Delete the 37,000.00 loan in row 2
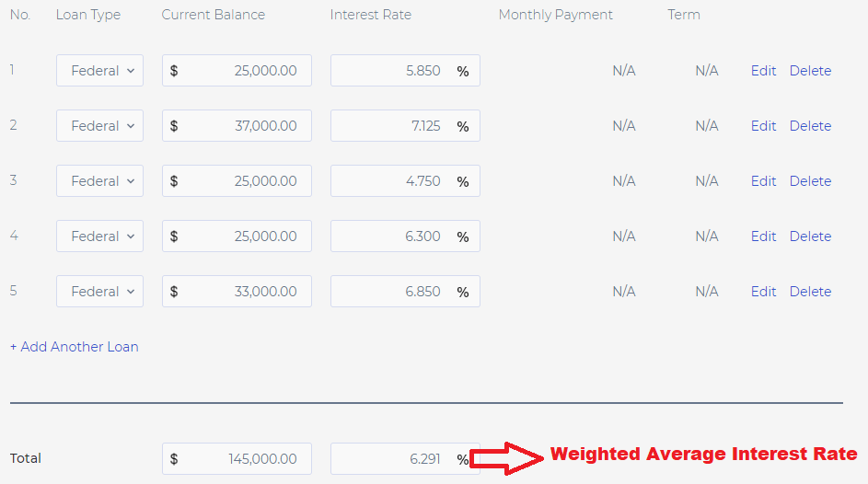The image size is (868, 484). coord(810,126)
